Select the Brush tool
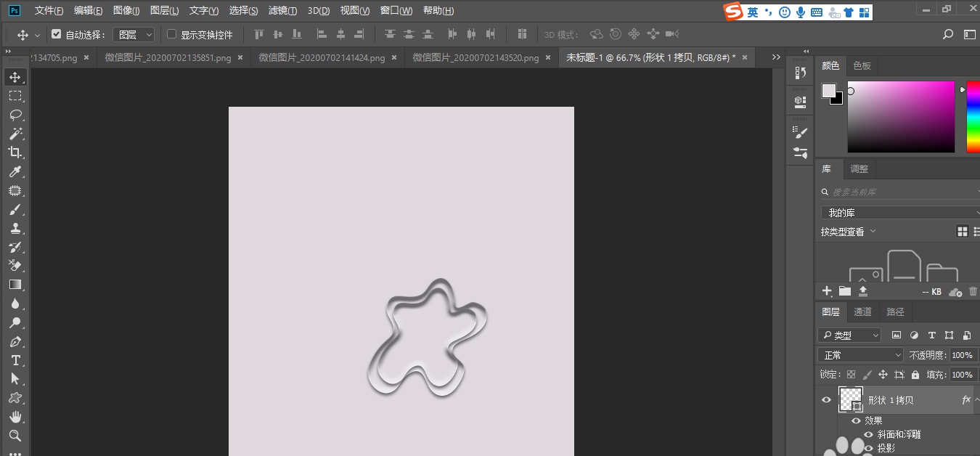This screenshot has width=980, height=456. [x=15, y=209]
